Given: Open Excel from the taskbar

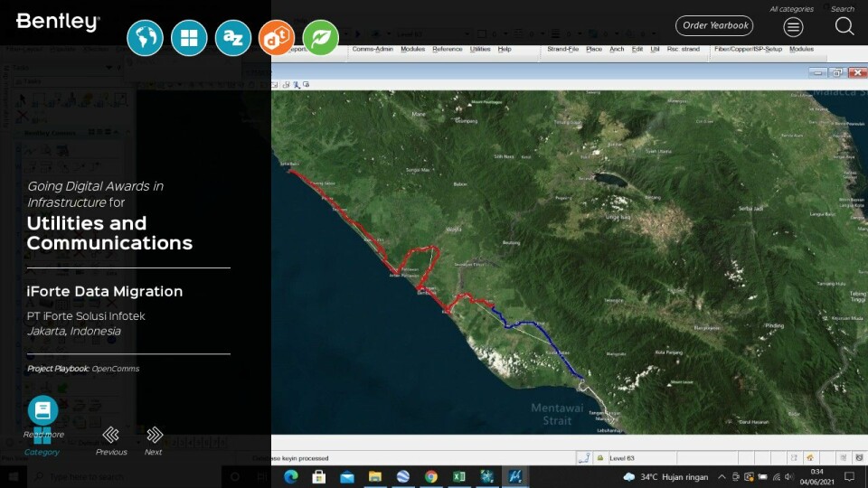Looking at the screenshot, I should click(x=459, y=476).
